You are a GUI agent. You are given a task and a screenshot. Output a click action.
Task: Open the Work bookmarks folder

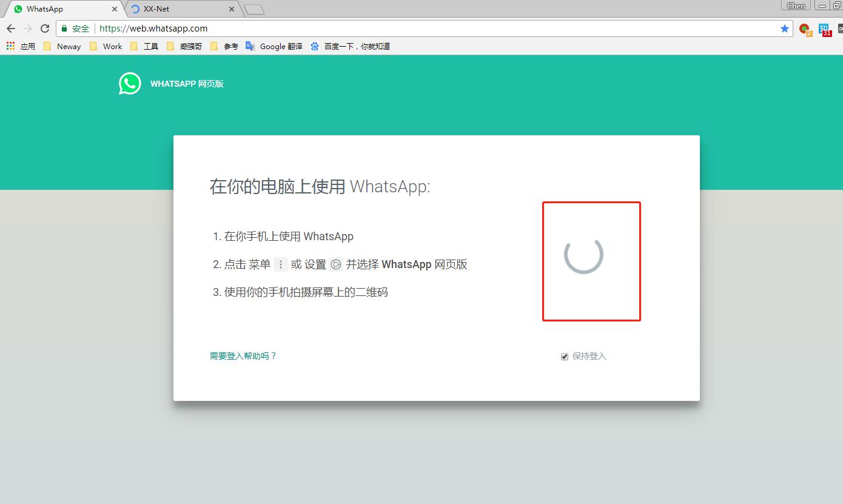(106, 45)
